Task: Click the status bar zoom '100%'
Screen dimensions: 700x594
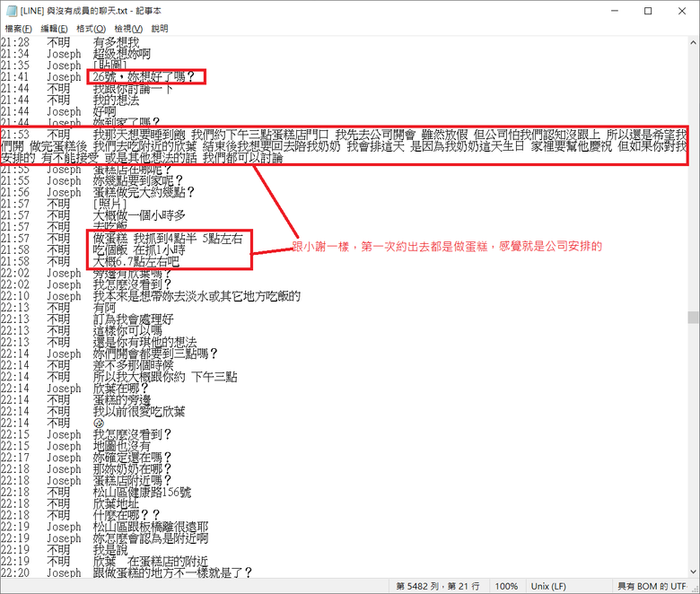Action: point(506,586)
